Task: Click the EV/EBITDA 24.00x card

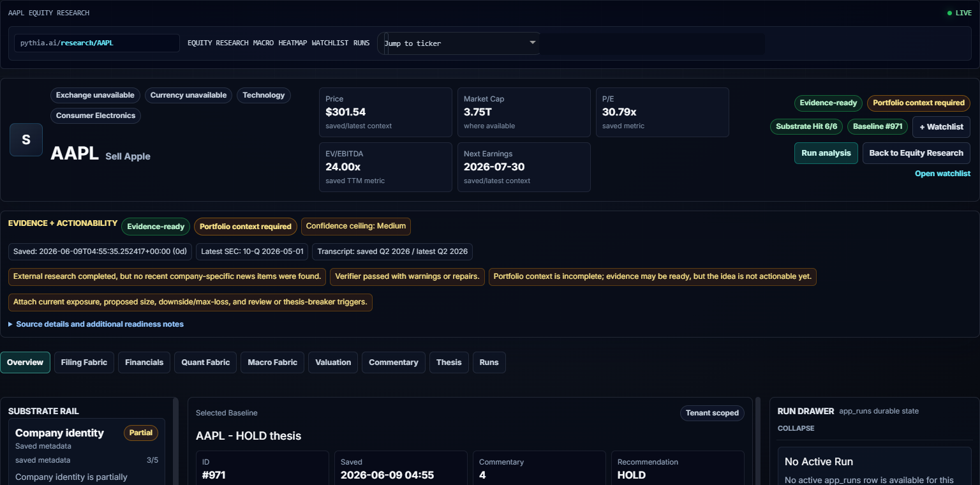Action: coord(385,167)
